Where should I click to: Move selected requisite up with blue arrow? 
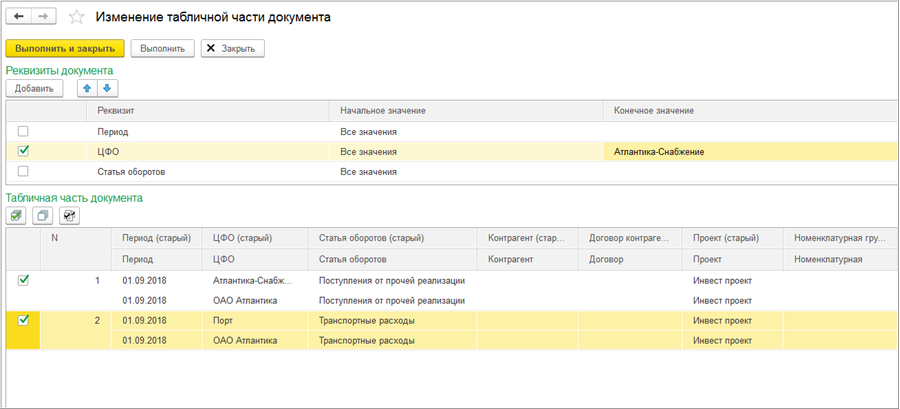click(87, 89)
